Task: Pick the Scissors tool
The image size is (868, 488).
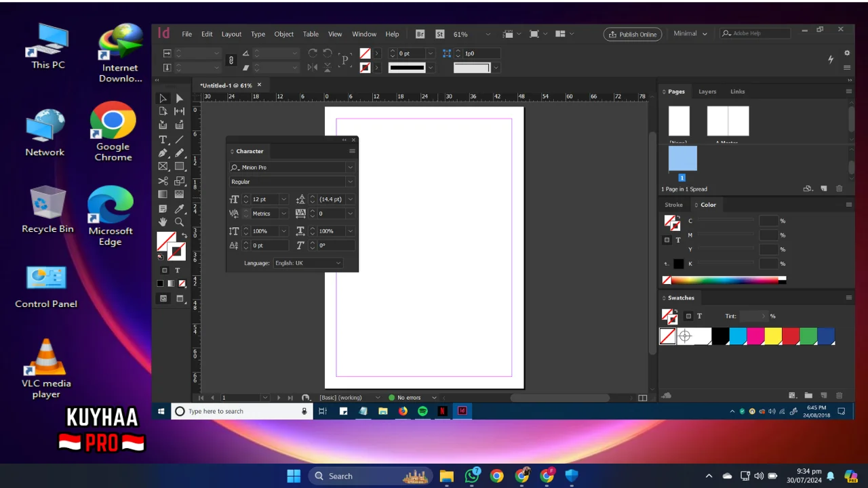Action: (163, 181)
